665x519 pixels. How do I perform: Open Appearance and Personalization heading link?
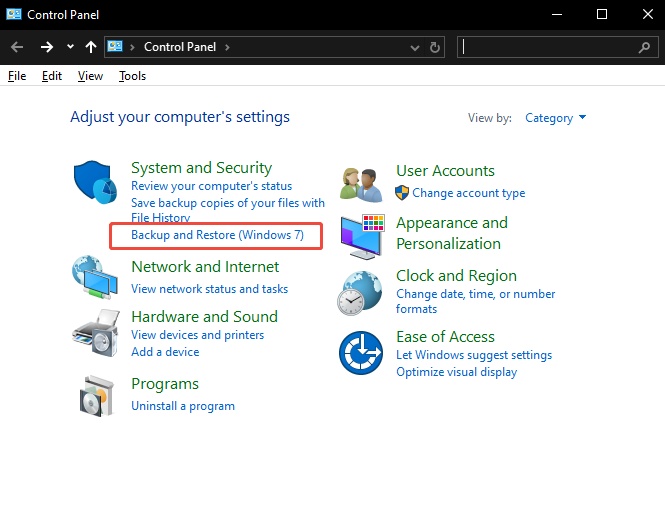coord(452,233)
